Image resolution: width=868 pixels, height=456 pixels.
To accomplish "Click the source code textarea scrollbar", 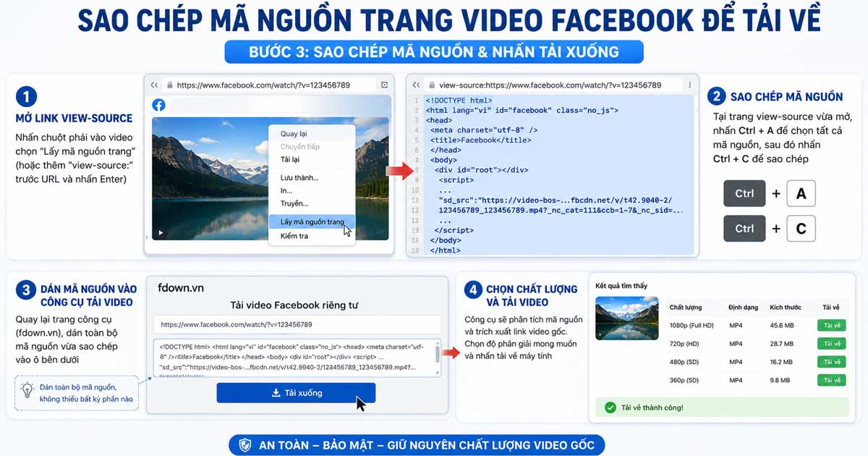I will 437,354.
